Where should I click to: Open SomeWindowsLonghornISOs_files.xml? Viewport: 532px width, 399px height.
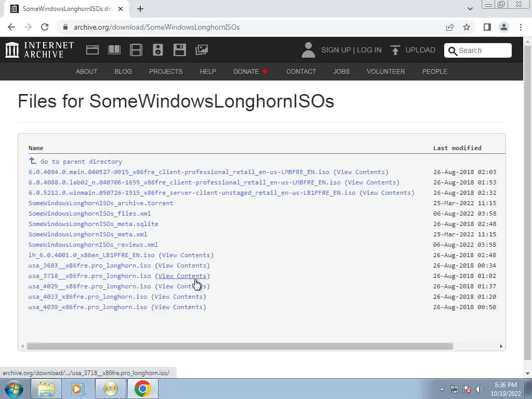pyautogui.click(x=89, y=214)
